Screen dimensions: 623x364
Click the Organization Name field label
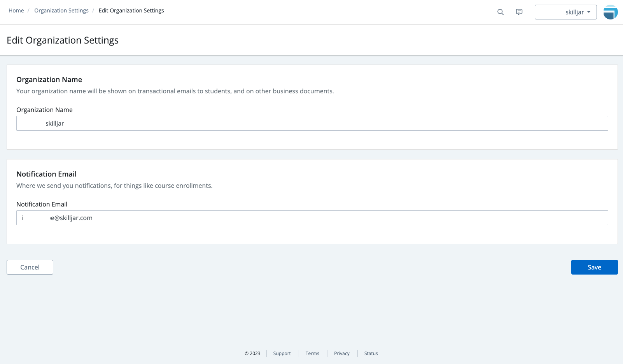(44, 110)
